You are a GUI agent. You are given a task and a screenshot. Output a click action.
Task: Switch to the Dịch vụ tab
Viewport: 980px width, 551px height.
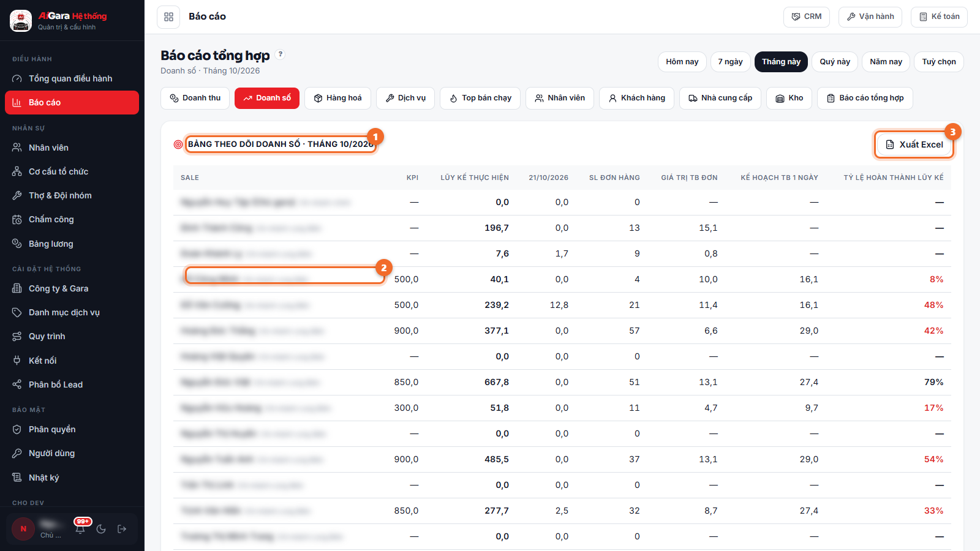[405, 98]
